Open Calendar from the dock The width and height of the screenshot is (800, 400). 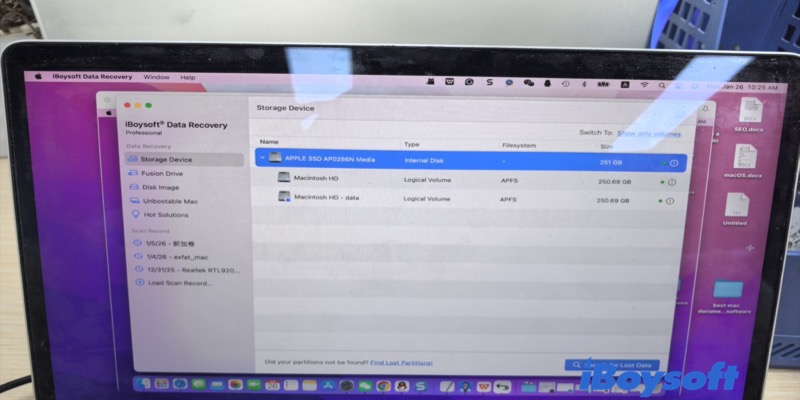click(x=272, y=385)
